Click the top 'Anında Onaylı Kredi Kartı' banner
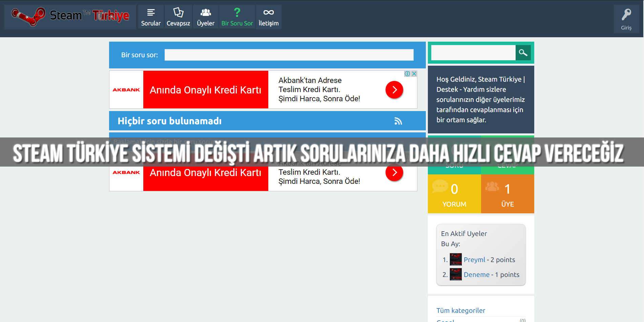 [x=206, y=90]
